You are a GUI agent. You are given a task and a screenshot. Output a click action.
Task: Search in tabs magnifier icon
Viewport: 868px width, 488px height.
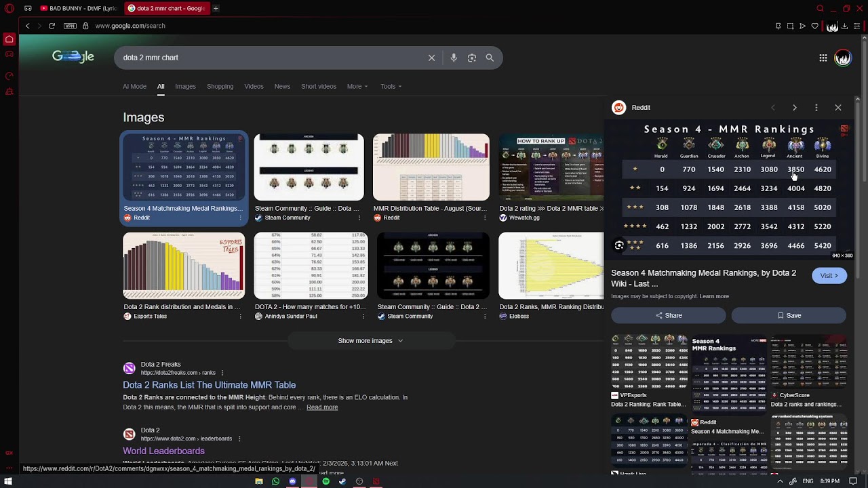pyautogui.click(x=820, y=8)
